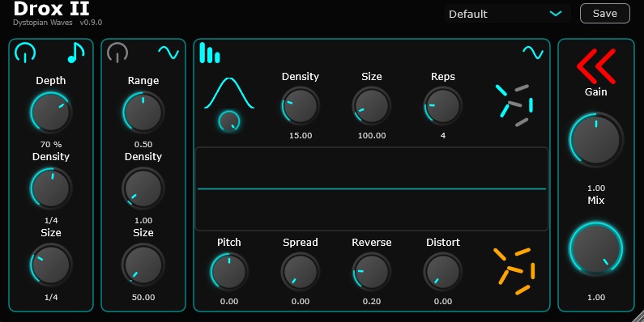Viewport: 644px width, 322px height.
Task: Click the Distort knob
Action: tap(443, 272)
